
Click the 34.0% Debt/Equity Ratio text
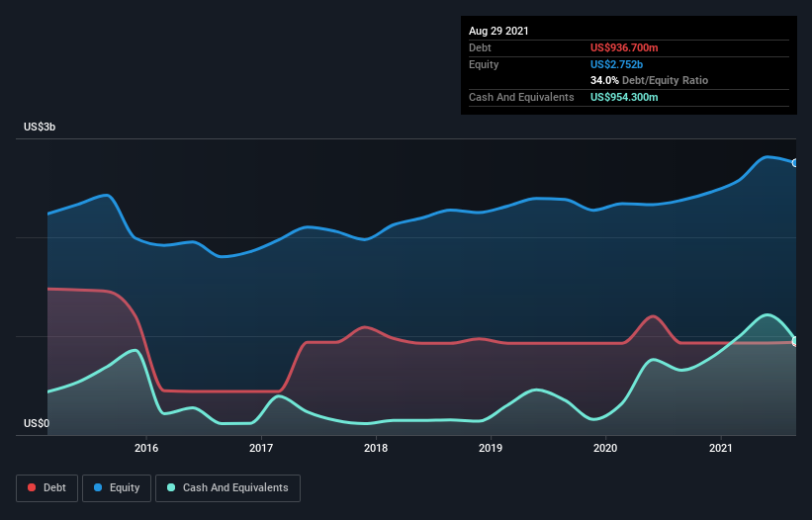tap(650, 80)
